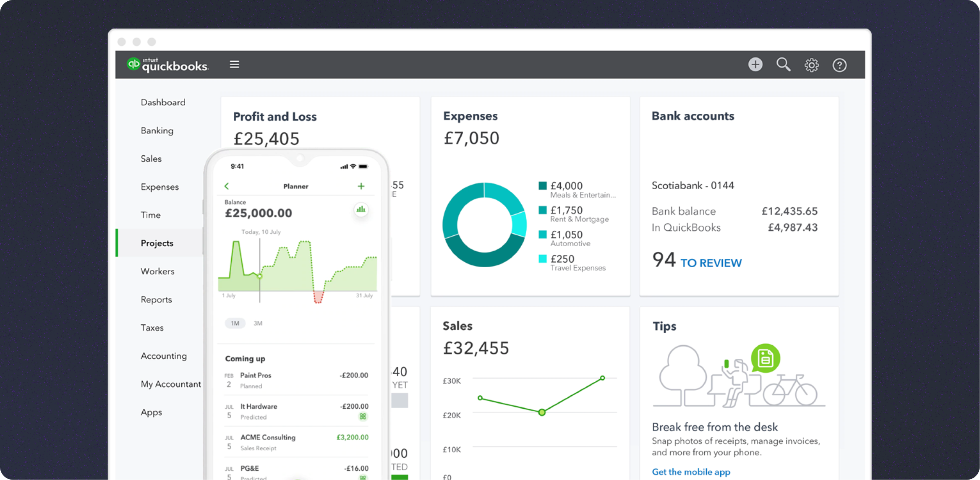Image resolution: width=980 pixels, height=480 pixels.
Task: Click Get the mobile app link
Action: (x=691, y=472)
